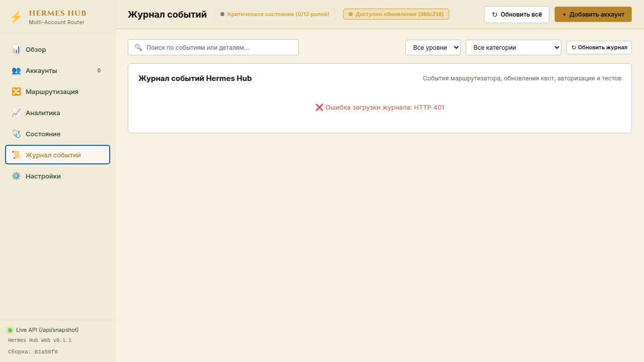The height and width of the screenshot is (362, 644).
Task: Click the Hermes Hub lightning bolt logo
Action: [x=16, y=17]
